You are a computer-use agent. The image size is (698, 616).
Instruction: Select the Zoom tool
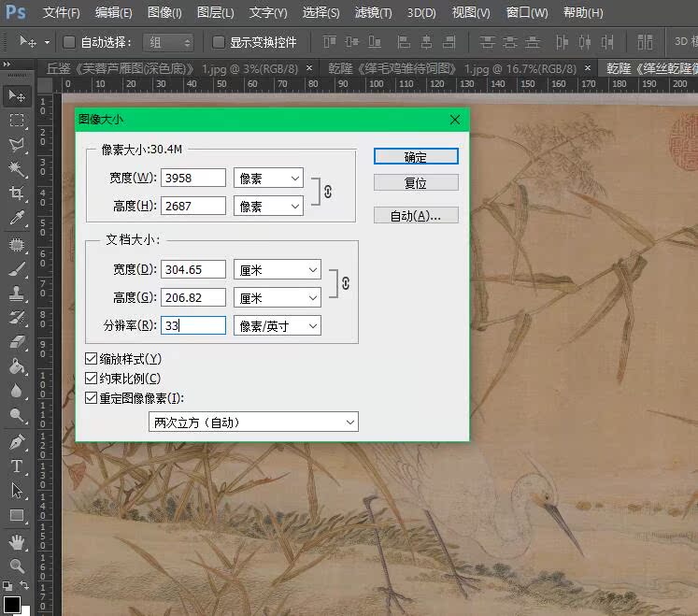pos(17,566)
